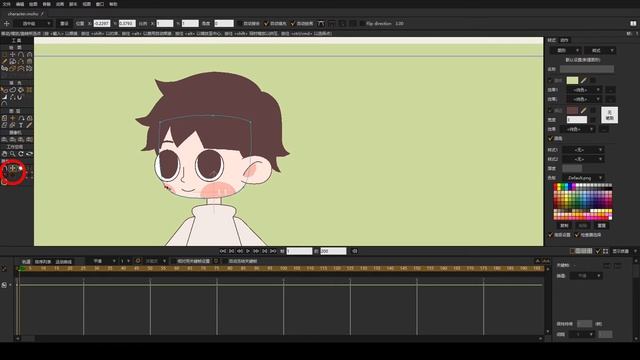Open the stroke effect dropdown
The width and height of the screenshot is (640, 360).
coord(577,129)
